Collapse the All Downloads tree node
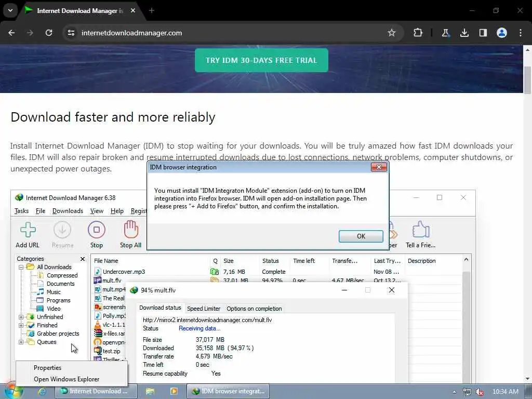 click(x=21, y=267)
